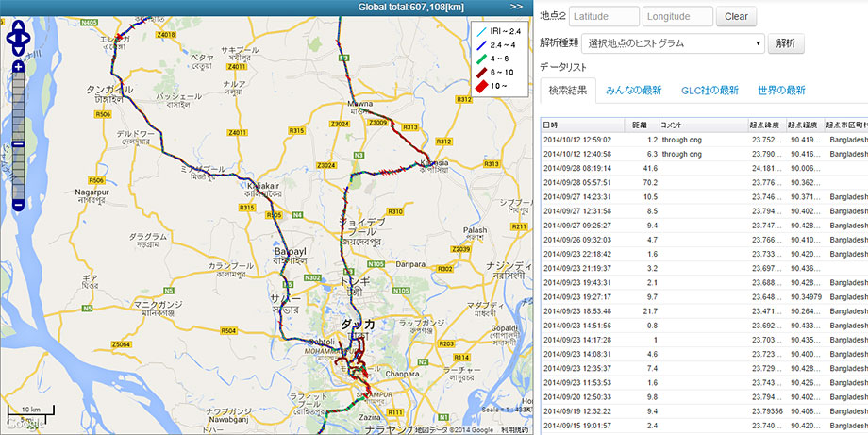The image size is (868, 435).
Task: Pan the map west with left arrow
Action: pyautogui.click(x=10, y=38)
